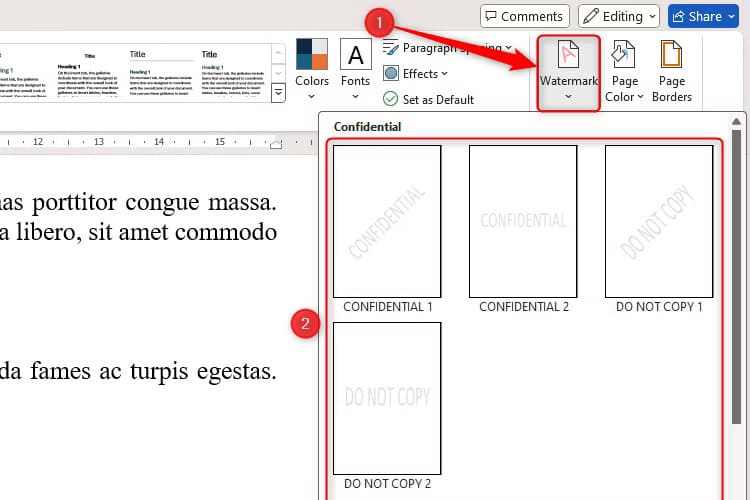Open the Watermark gallery button
This screenshot has height=500, width=750.
(x=567, y=72)
